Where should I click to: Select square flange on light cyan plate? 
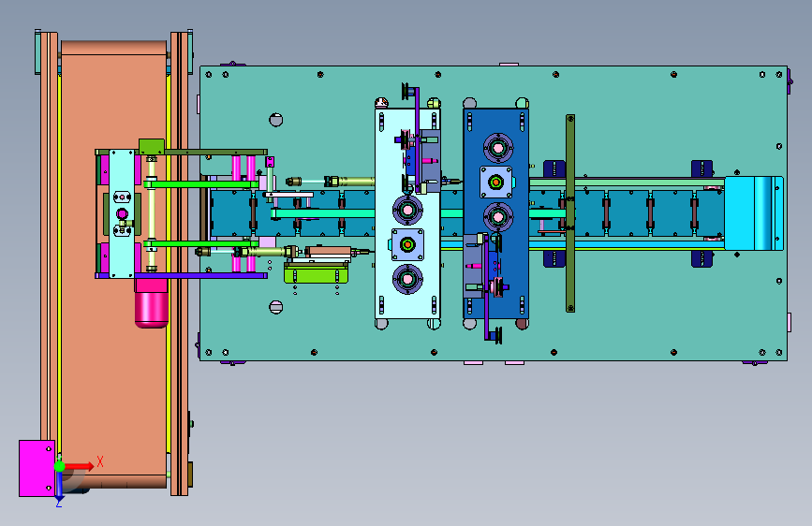pos(407,244)
